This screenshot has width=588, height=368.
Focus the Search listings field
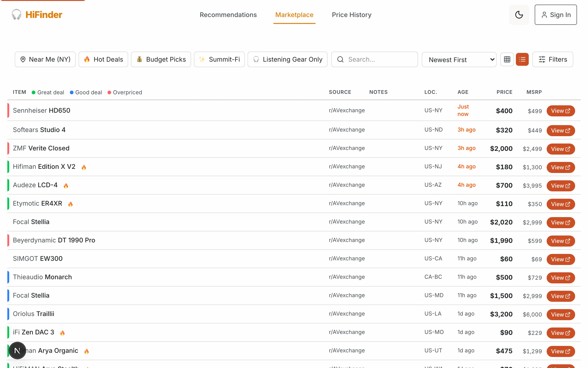point(374,59)
